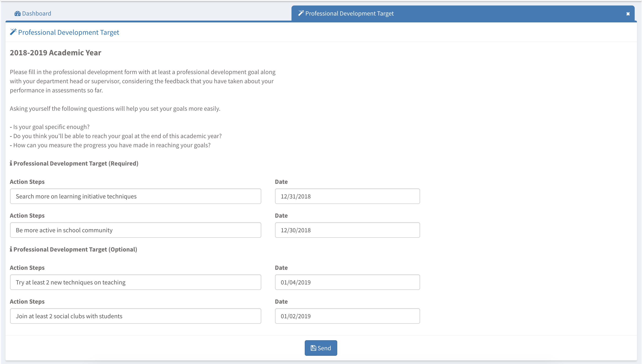Select the Professional Development Target tab
Viewport: 642px width, 364px height.
click(x=349, y=13)
